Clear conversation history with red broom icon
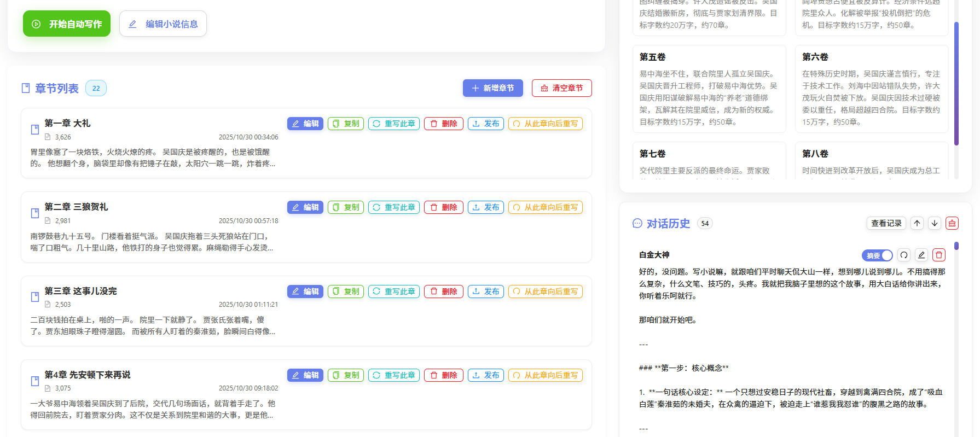The height and width of the screenshot is (437, 980). coord(952,223)
